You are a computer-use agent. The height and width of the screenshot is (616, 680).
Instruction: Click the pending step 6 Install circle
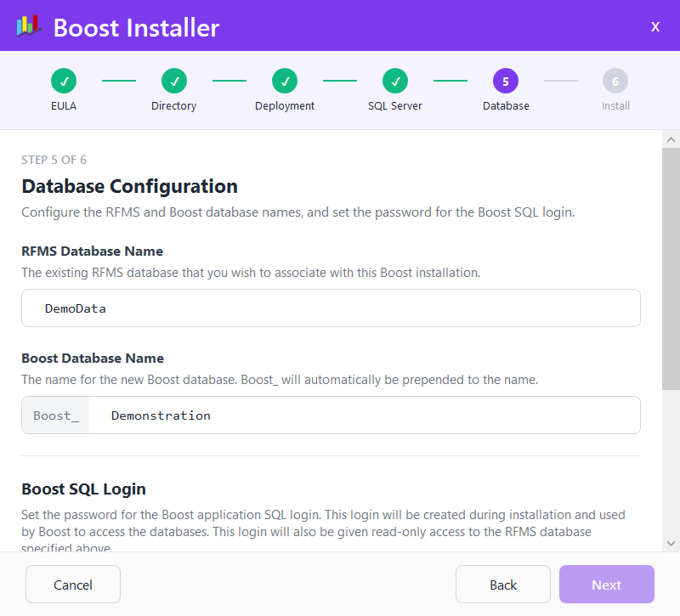tap(615, 81)
